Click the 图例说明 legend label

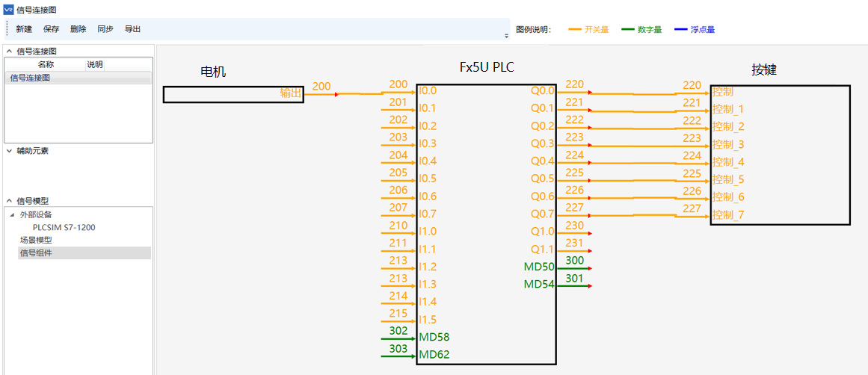pos(534,29)
